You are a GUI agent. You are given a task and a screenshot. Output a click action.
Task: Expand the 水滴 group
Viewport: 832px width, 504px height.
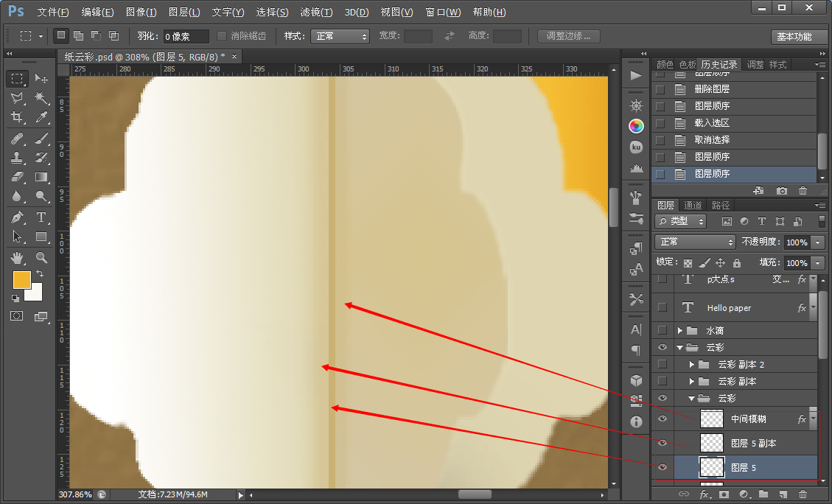point(679,331)
